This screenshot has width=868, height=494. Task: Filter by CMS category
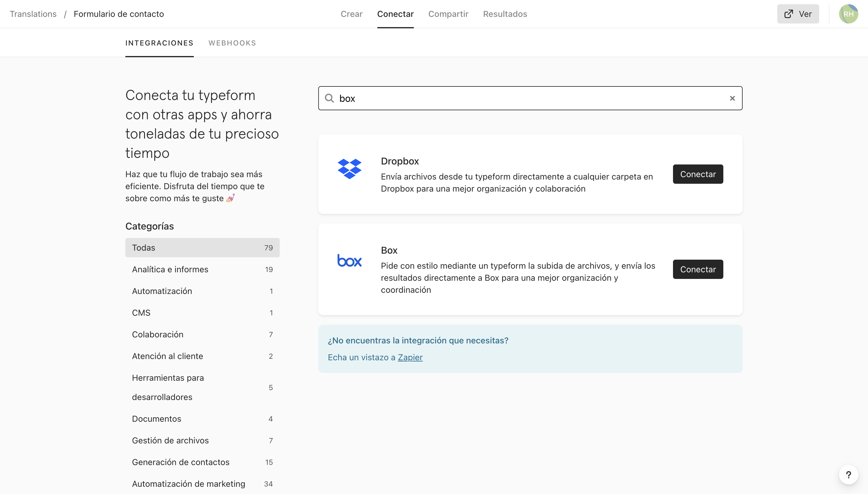coord(202,313)
